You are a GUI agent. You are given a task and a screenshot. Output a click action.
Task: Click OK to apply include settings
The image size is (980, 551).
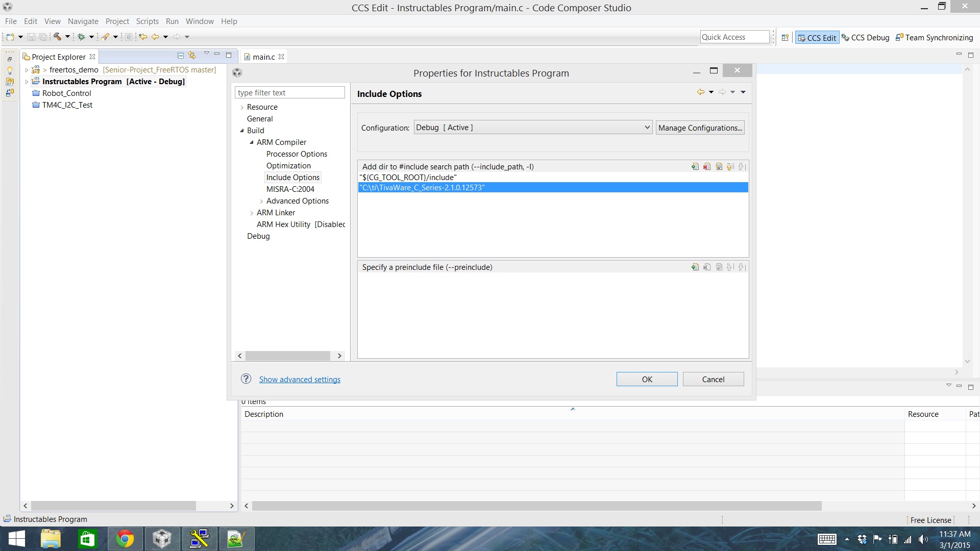click(x=646, y=379)
